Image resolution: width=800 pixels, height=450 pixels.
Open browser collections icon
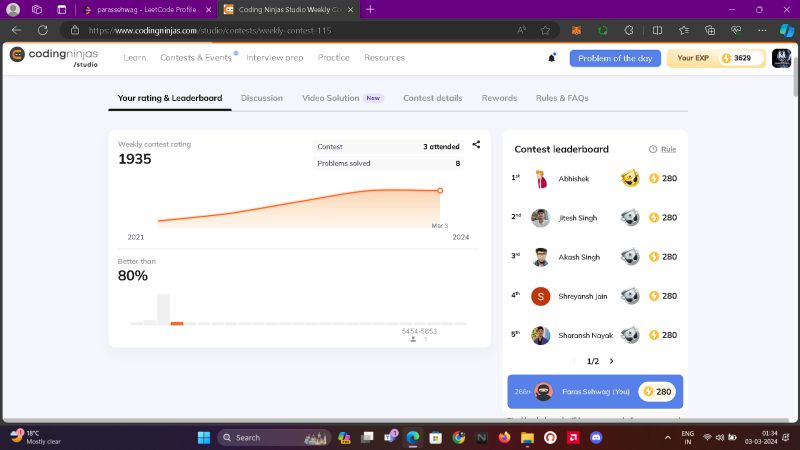pos(710,31)
